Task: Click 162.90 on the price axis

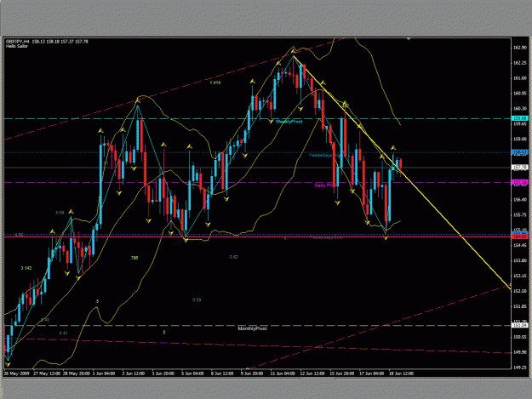Action: (x=520, y=48)
